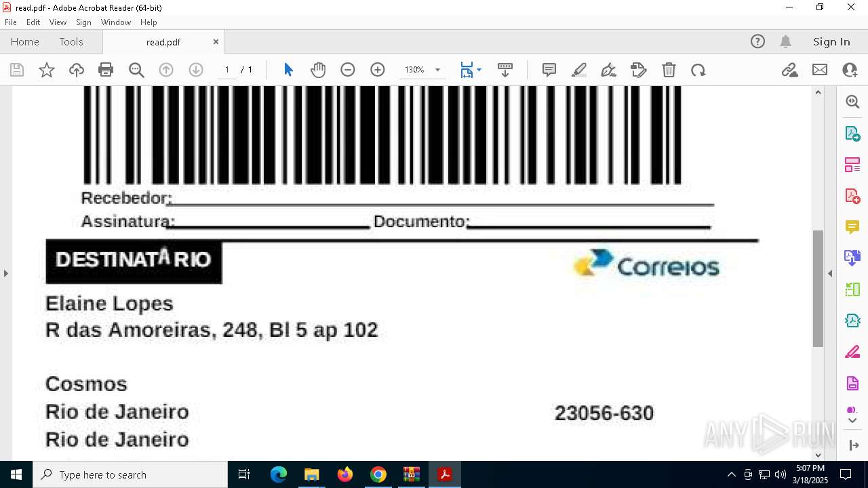Open the Help menu
Image resolution: width=868 pixels, height=488 pixels.
tap(149, 22)
